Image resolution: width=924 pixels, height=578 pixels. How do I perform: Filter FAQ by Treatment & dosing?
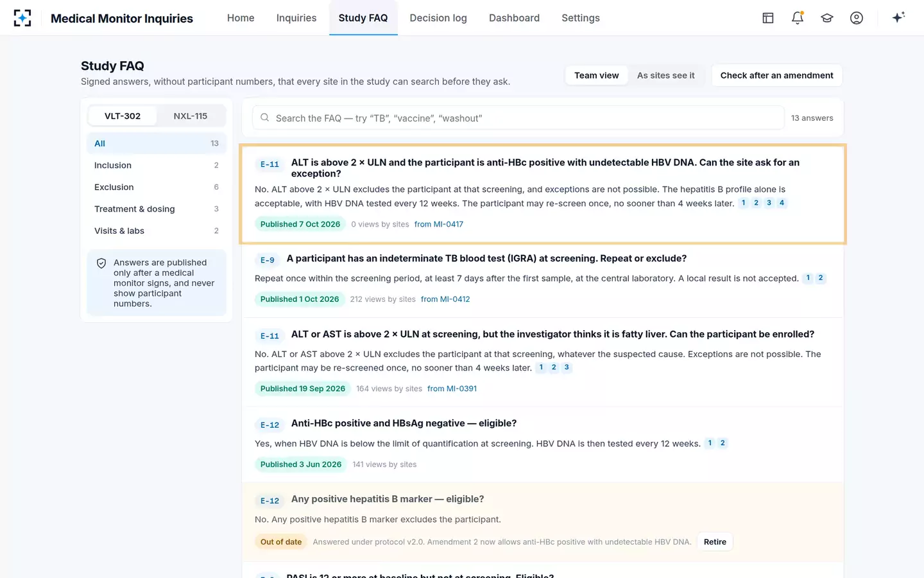157,209
